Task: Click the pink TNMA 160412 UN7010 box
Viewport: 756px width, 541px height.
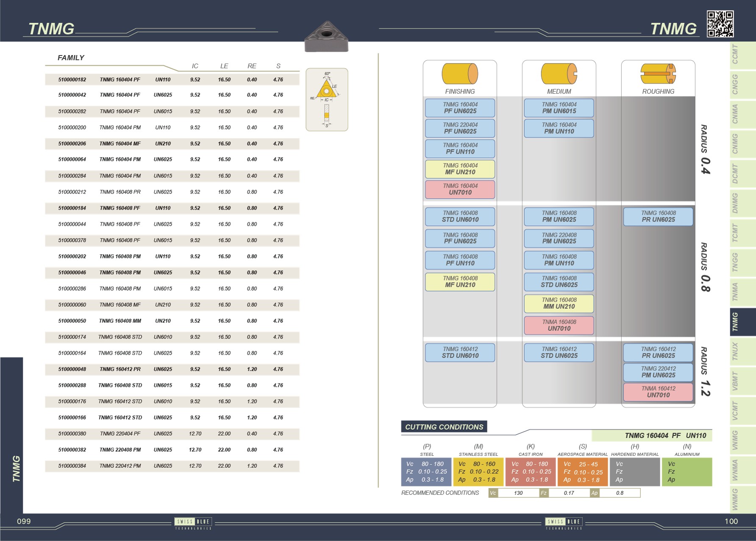Action: point(658,392)
